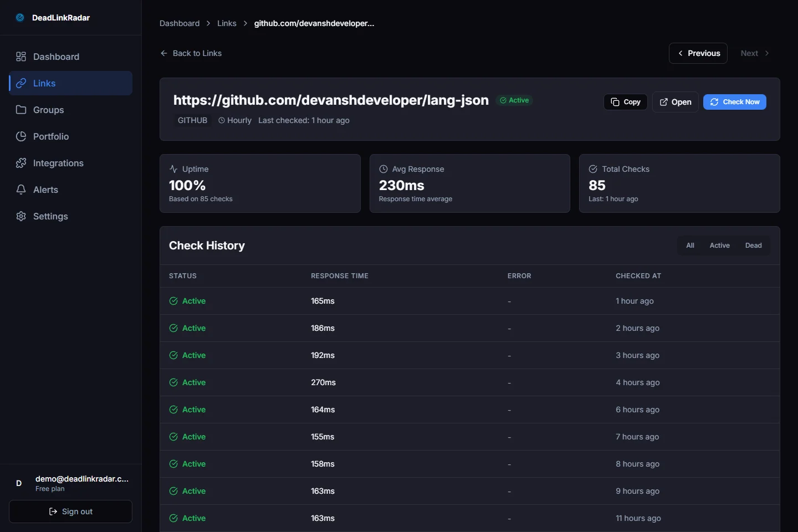Open Alerts using the bell icon
Viewport: 798px width, 532px height.
tap(21, 190)
